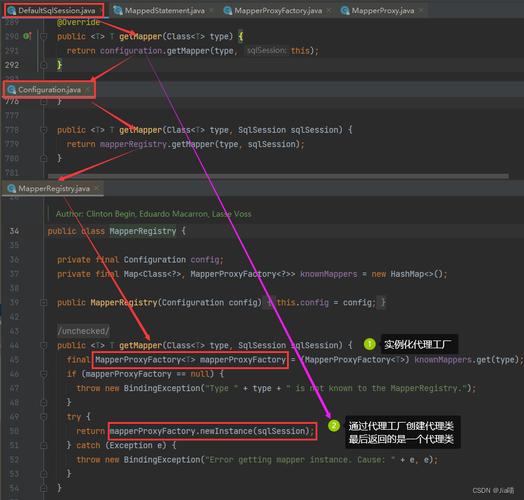Screen dimensions: 524x500
Task: Click the fold end marker on line 48
Action: [x=43, y=402]
